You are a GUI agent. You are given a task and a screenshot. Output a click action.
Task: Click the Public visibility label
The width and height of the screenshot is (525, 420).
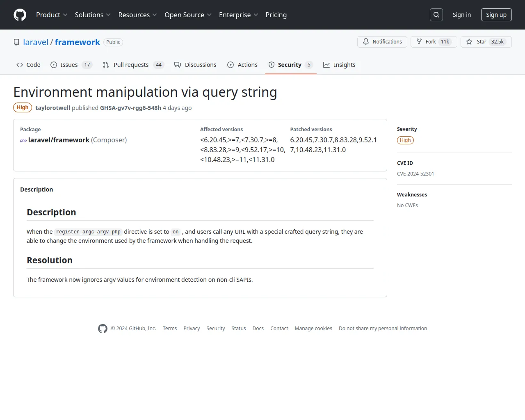[113, 42]
